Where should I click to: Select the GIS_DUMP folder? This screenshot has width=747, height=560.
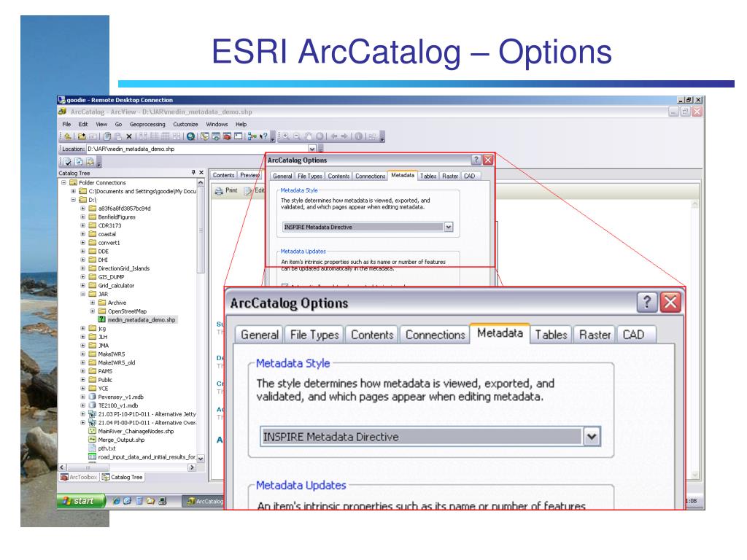(111, 277)
